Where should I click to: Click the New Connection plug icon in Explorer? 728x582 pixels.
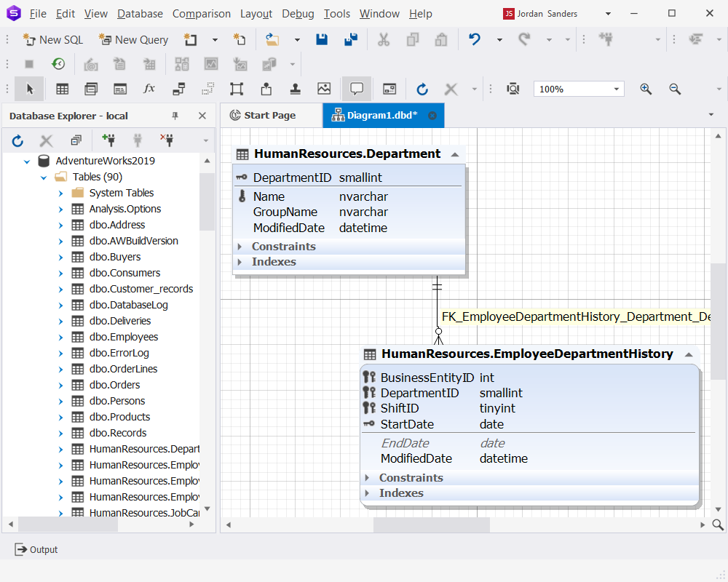point(108,140)
